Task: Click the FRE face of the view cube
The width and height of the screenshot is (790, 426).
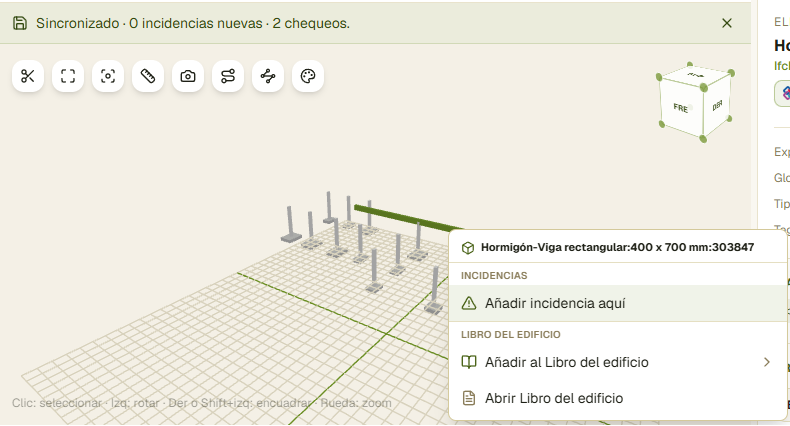Action: 681,108
